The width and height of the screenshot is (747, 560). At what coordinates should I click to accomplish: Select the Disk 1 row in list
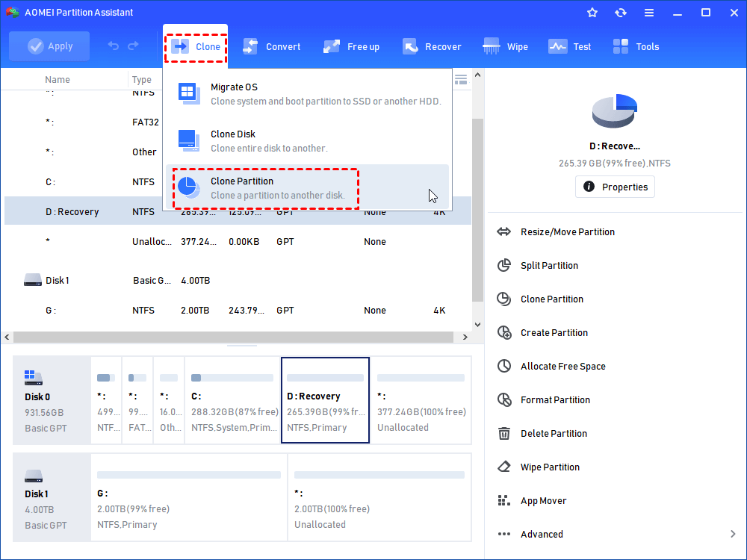(238, 281)
